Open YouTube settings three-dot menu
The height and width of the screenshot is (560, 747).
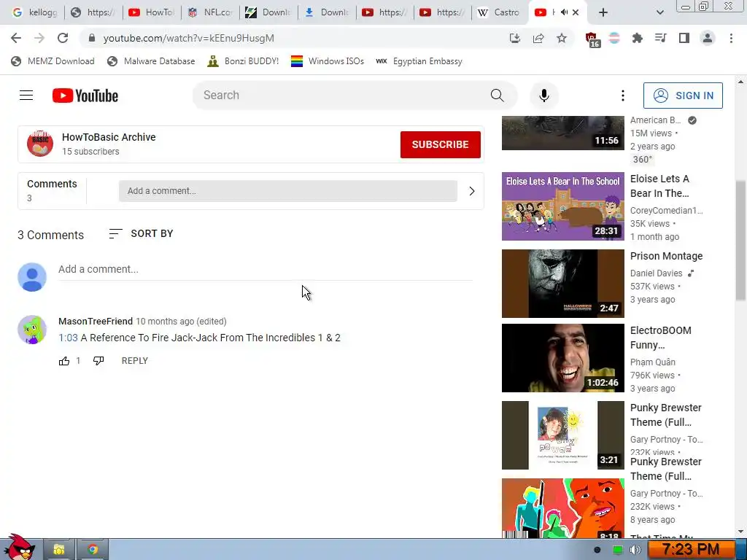622,96
